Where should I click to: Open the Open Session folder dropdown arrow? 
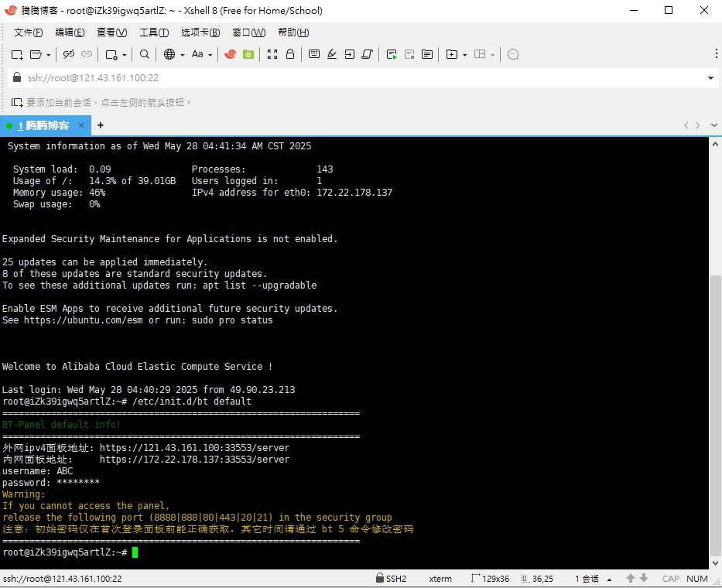click(48, 55)
